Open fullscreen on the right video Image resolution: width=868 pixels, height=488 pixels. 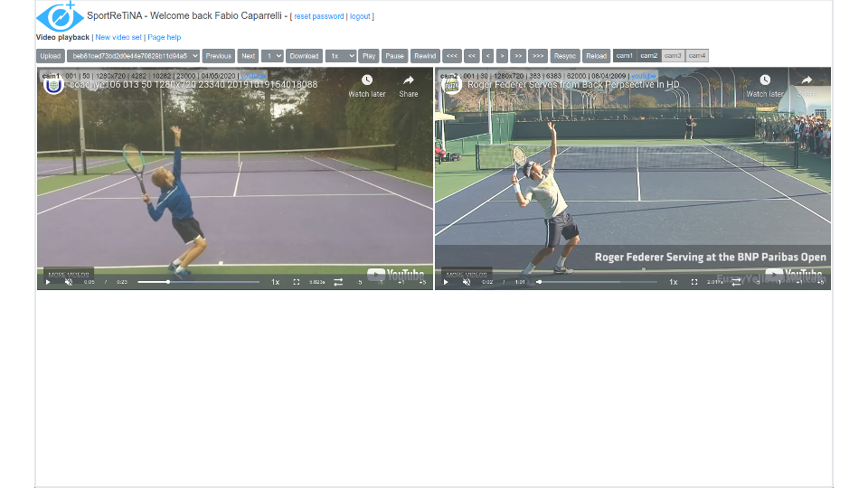click(x=694, y=282)
